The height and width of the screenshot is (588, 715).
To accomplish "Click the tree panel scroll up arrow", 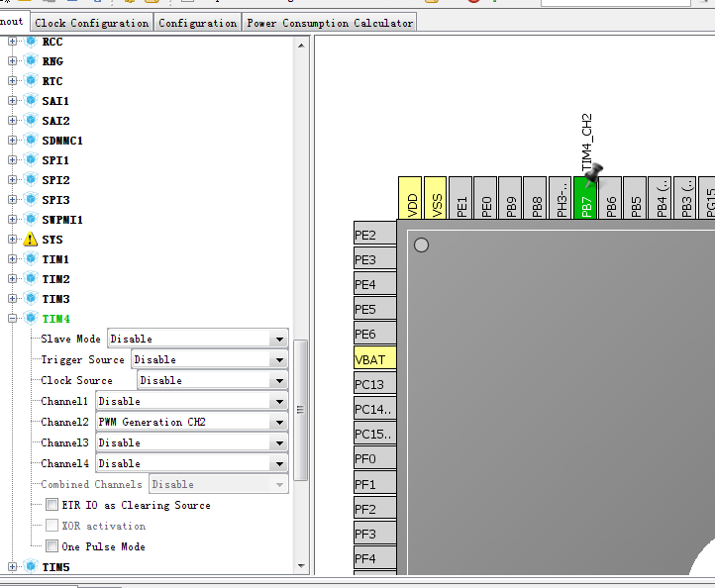I will click(x=301, y=46).
